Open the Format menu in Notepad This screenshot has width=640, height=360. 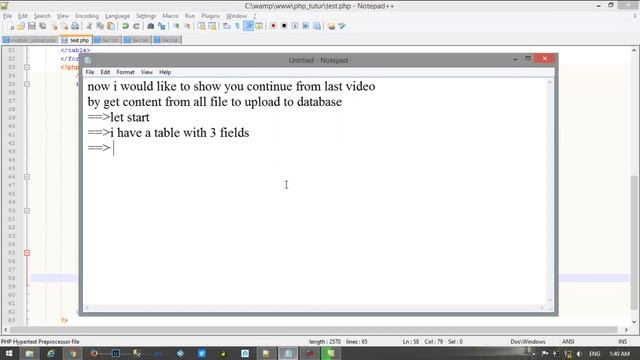125,72
